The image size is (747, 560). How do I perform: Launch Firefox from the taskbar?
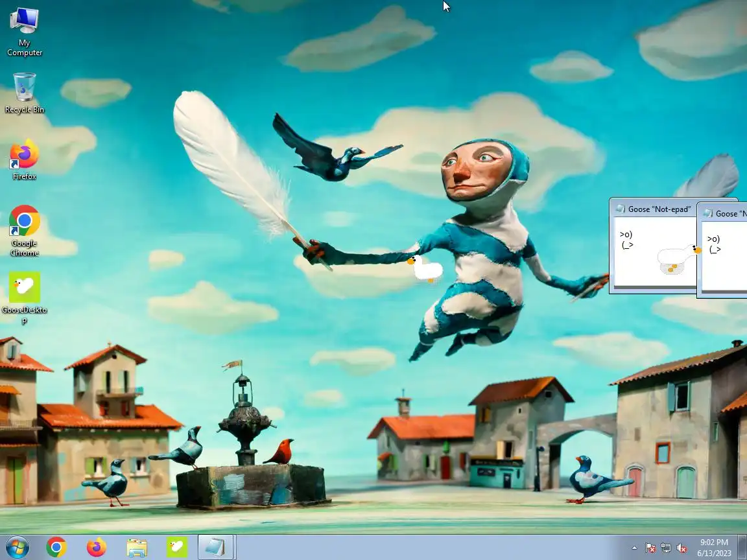[x=96, y=547]
